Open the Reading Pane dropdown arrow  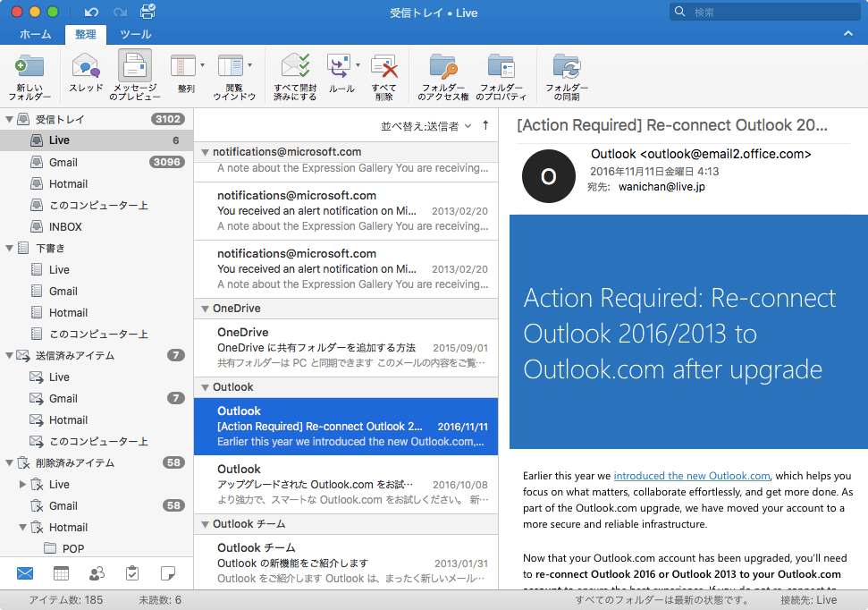point(250,65)
